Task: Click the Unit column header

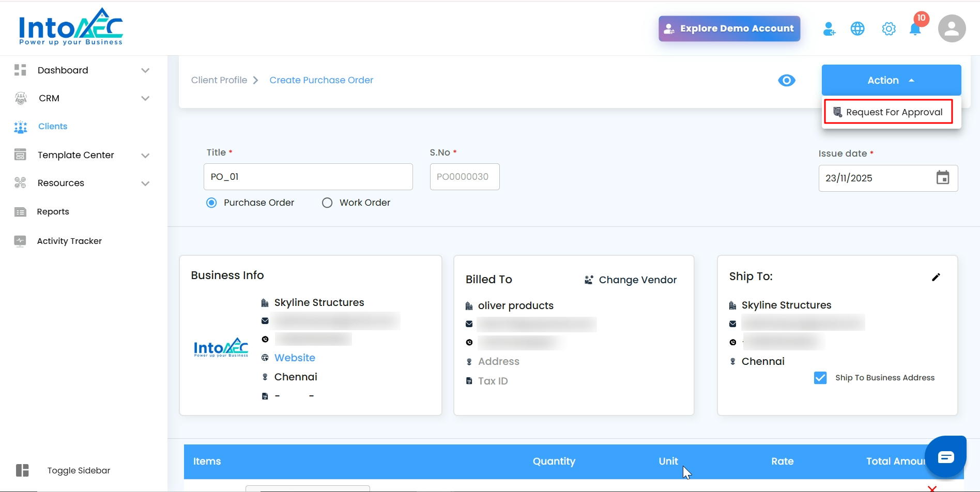Action: 668,462
